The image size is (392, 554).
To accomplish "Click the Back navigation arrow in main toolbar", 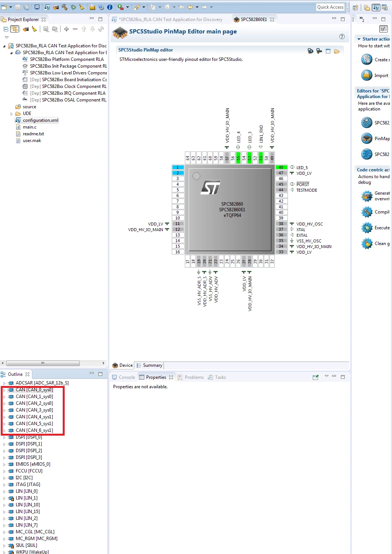I will [190, 7].
